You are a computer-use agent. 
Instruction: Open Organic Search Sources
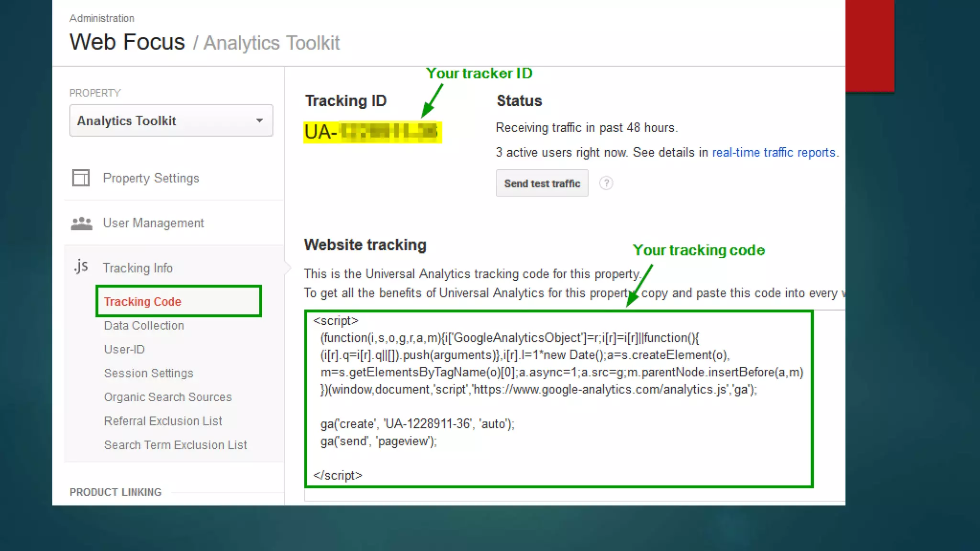(167, 397)
